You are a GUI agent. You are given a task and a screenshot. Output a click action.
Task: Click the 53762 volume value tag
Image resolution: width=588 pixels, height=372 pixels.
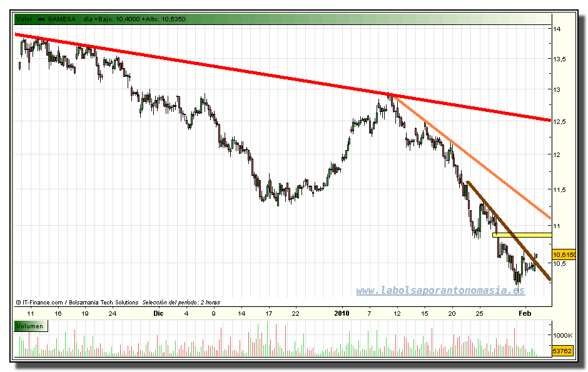click(x=563, y=351)
